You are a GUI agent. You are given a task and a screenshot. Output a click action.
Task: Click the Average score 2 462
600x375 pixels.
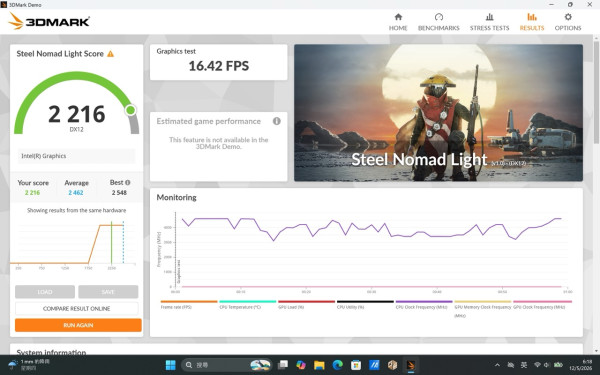(x=76, y=192)
